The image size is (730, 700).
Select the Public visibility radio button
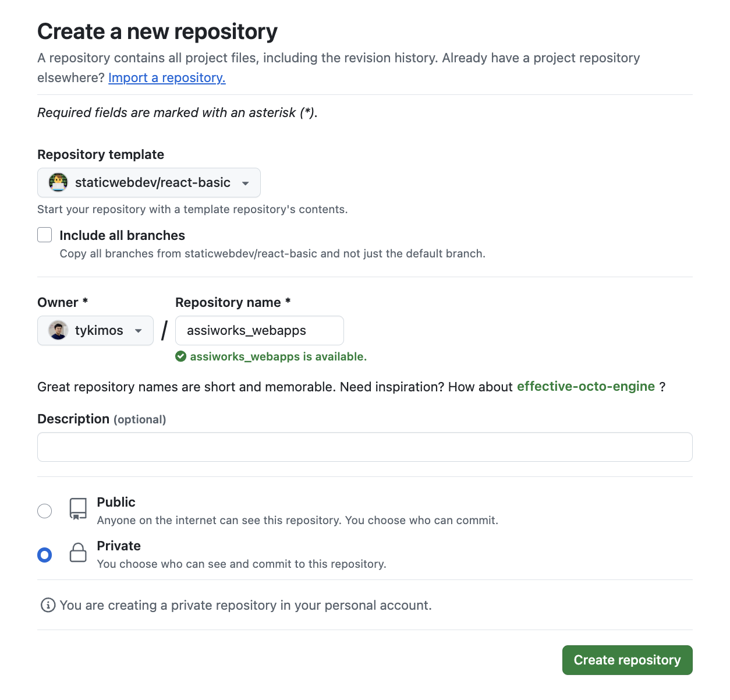45,511
